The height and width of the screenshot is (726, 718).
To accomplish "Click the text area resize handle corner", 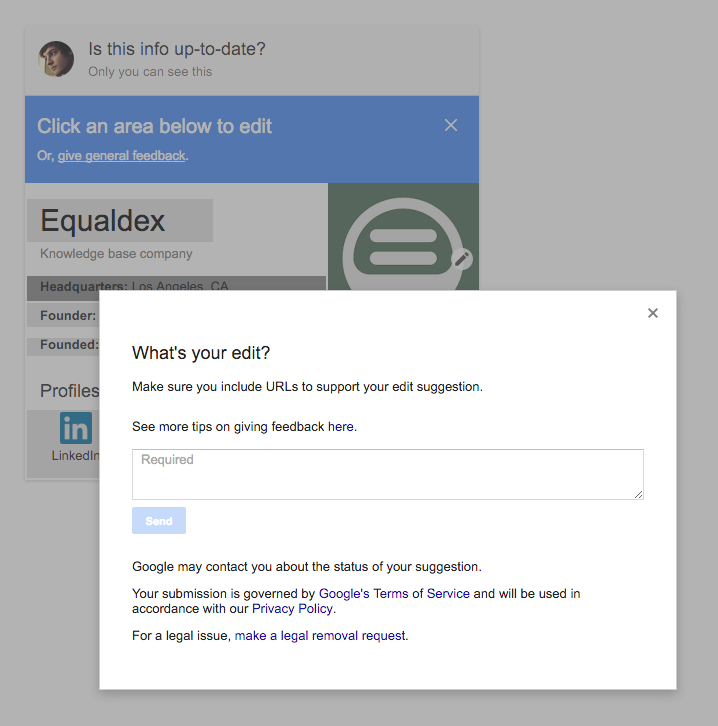I will (638, 494).
